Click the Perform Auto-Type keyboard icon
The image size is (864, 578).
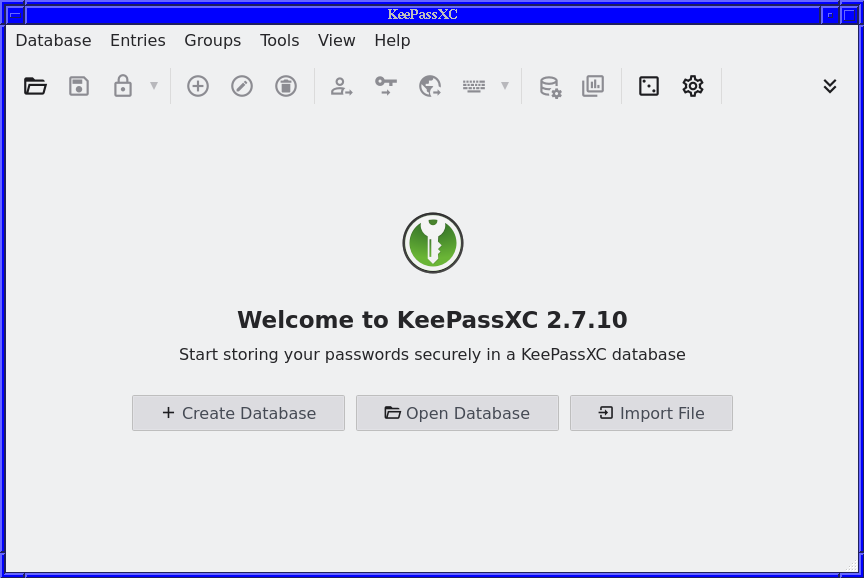474,86
